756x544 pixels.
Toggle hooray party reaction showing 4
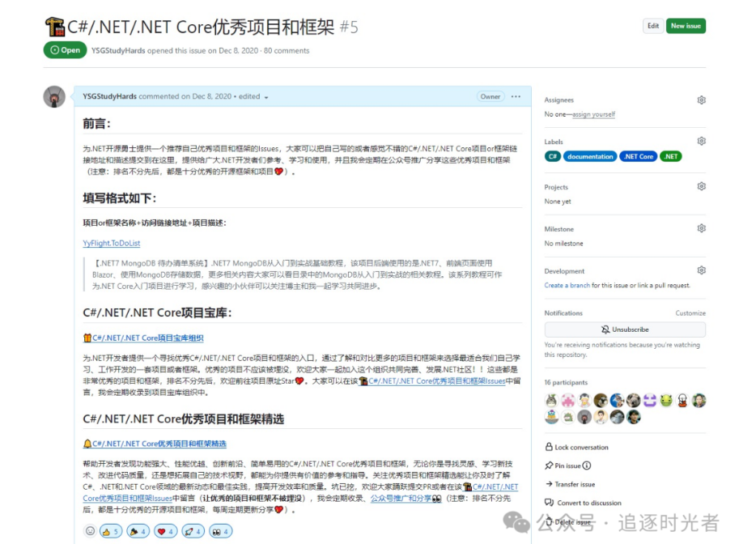pos(138,532)
